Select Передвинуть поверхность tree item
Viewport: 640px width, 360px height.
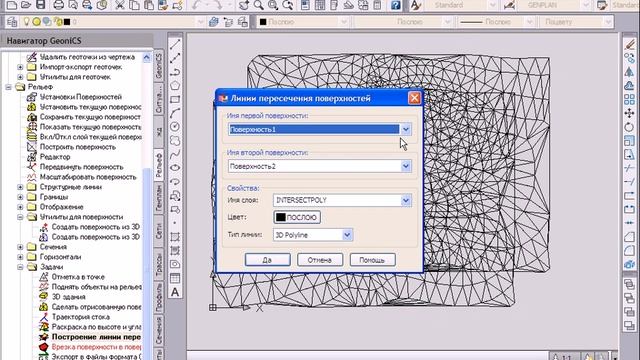[81, 167]
